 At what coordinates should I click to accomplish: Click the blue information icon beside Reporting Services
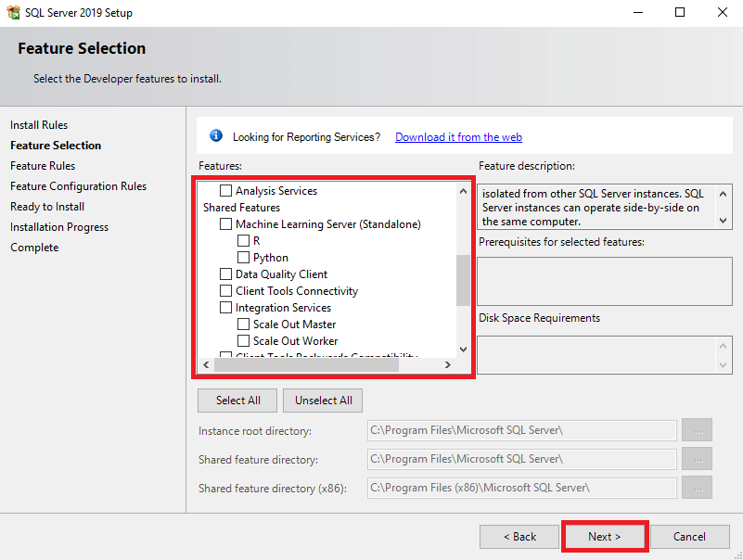[216, 136]
